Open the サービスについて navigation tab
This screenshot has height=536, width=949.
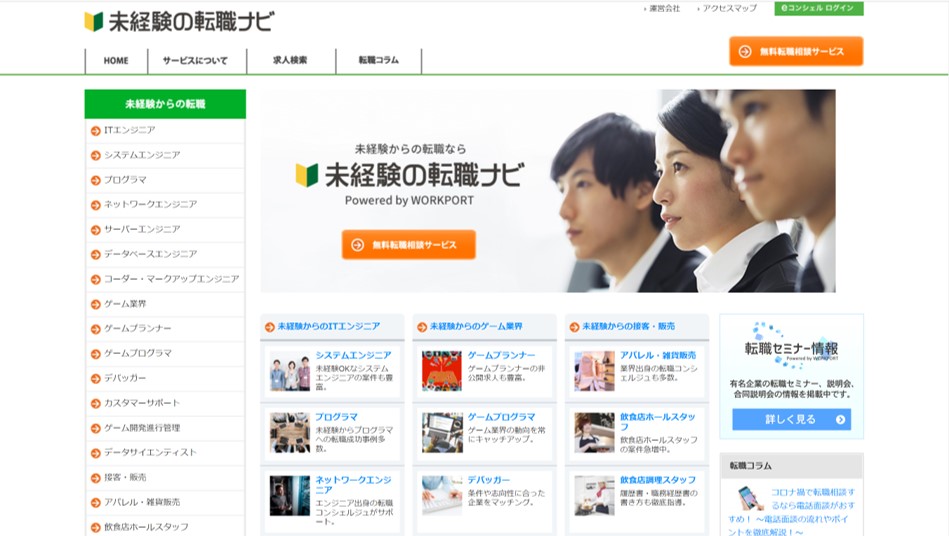coord(197,60)
